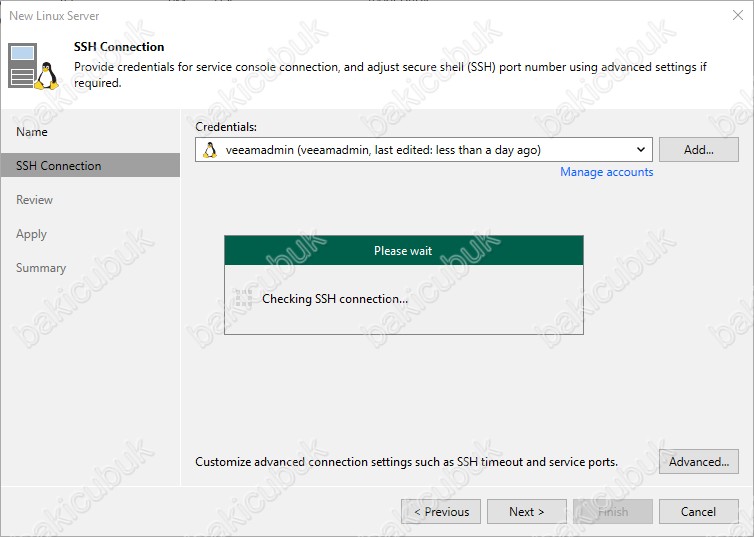754x537 pixels.
Task: Cancel the New Linux Server wizard
Action: 699,512
